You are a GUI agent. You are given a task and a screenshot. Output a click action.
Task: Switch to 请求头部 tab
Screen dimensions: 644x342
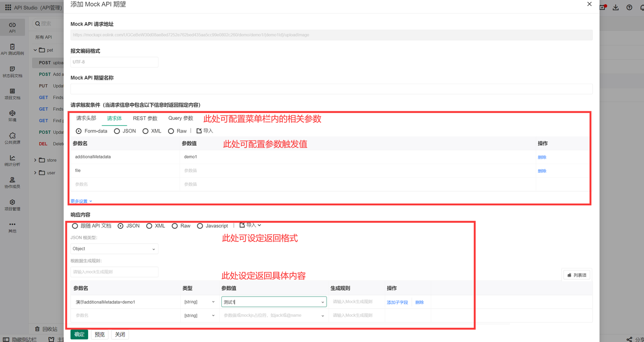(x=86, y=118)
